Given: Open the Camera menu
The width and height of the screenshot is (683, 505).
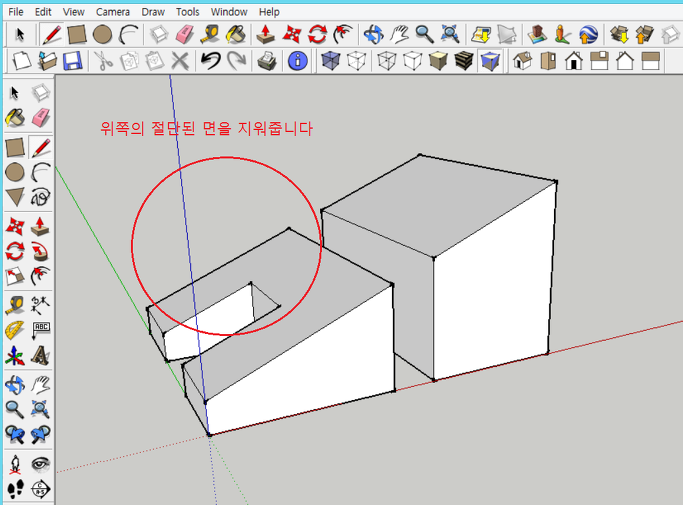Looking at the screenshot, I should pyautogui.click(x=113, y=12).
